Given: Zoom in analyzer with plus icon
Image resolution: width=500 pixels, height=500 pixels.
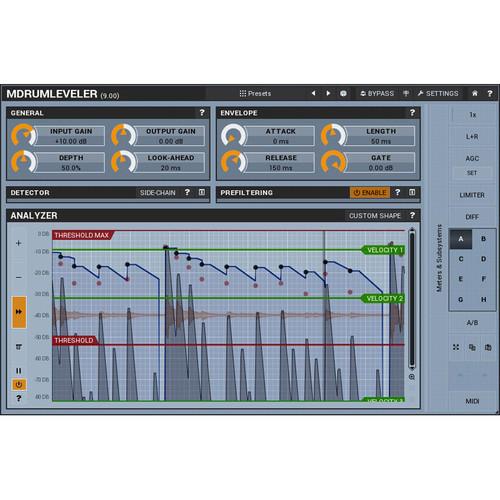Looking at the screenshot, I should pyautogui.click(x=19, y=243).
